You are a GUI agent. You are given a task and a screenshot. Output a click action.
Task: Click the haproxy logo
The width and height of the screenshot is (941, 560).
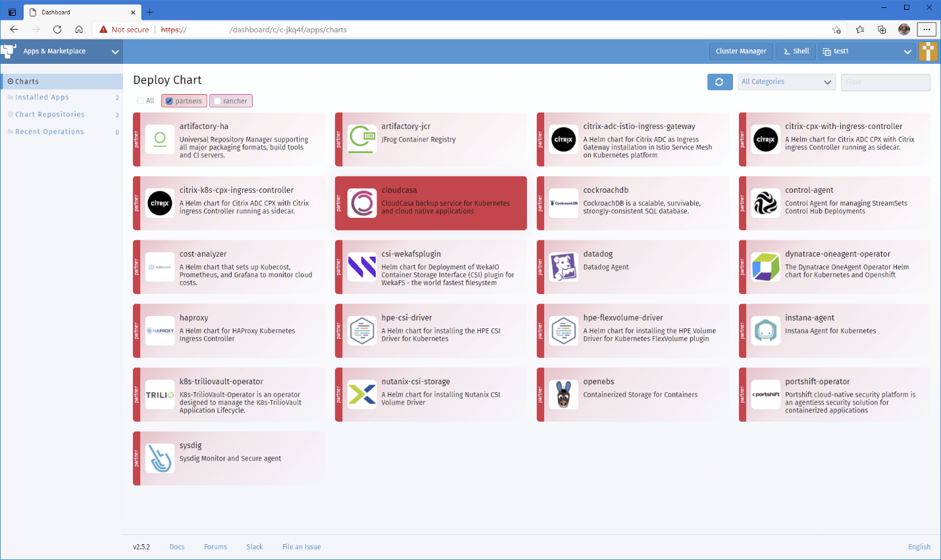click(160, 330)
